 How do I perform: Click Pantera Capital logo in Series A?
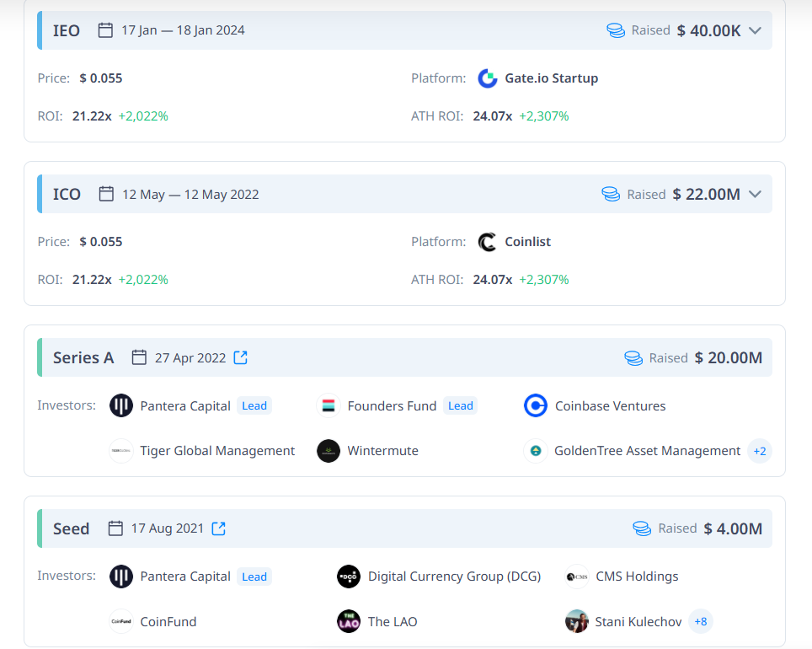click(x=121, y=406)
